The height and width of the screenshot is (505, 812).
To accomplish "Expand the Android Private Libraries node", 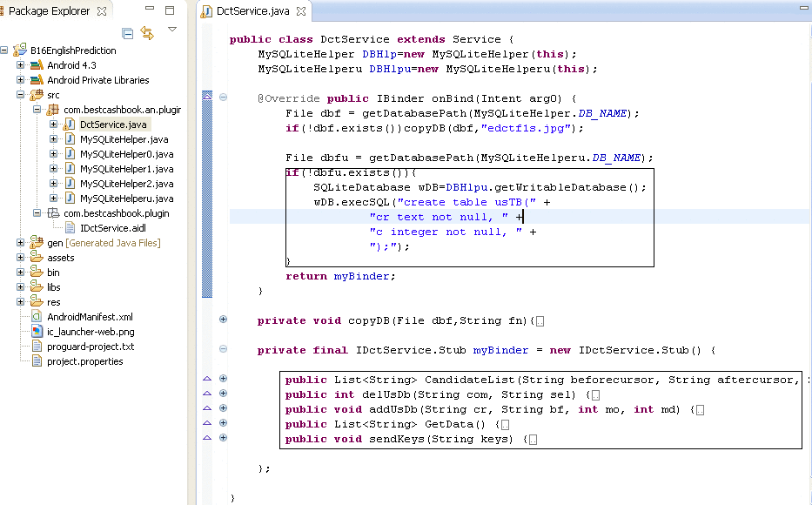I will (20, 80).
